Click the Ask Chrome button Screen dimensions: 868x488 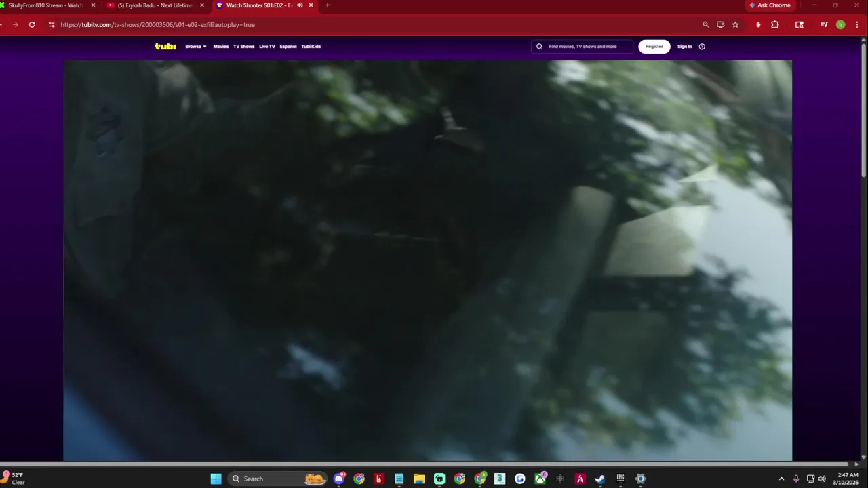point(770,5)
